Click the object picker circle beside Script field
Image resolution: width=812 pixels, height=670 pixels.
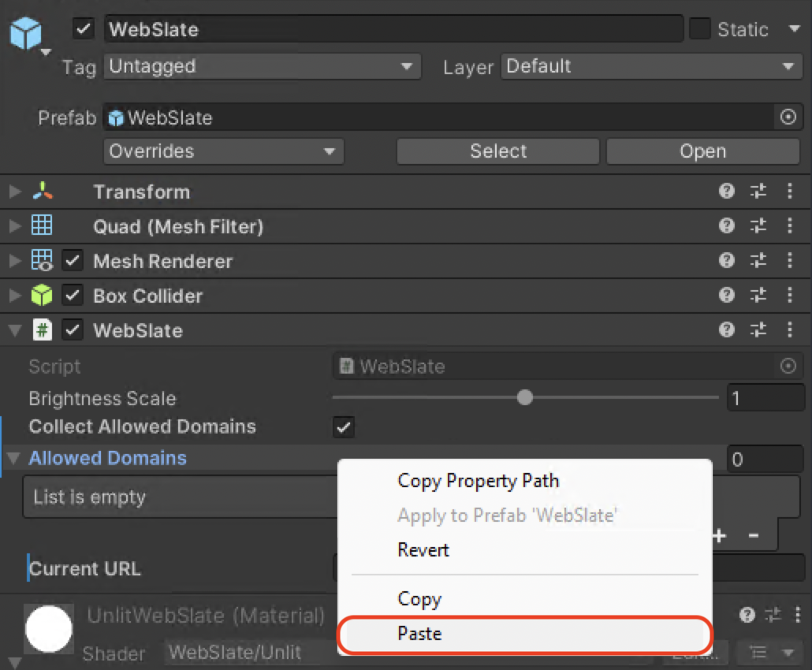(x=788, y=366)
